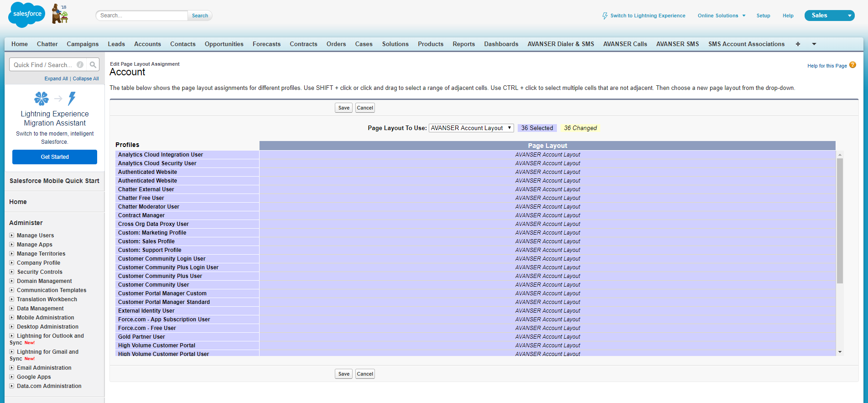Open the SMS Account Associations tab
The image size is (868, 403).
coord(747,44)
